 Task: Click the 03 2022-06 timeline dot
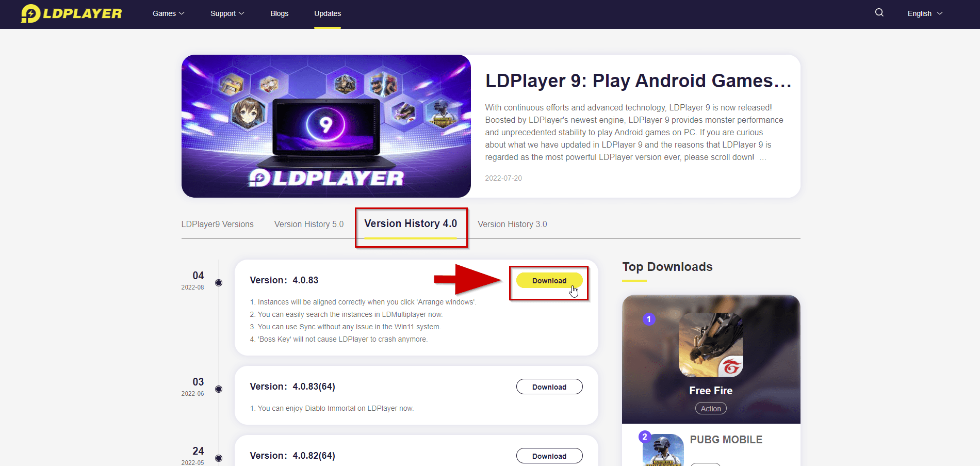[x=219, y=389]
